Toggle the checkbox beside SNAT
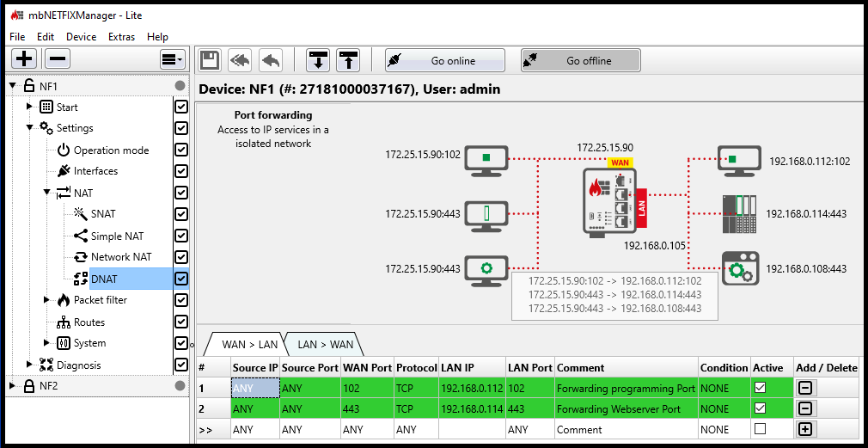868x448 pixels. (x=181, y=214)
